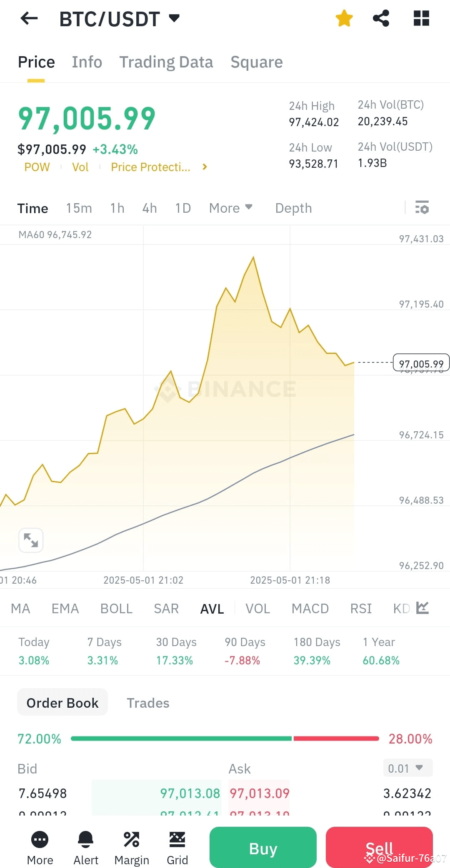
Task: Enable the MACD indicator
Action: tap(310, 609)
